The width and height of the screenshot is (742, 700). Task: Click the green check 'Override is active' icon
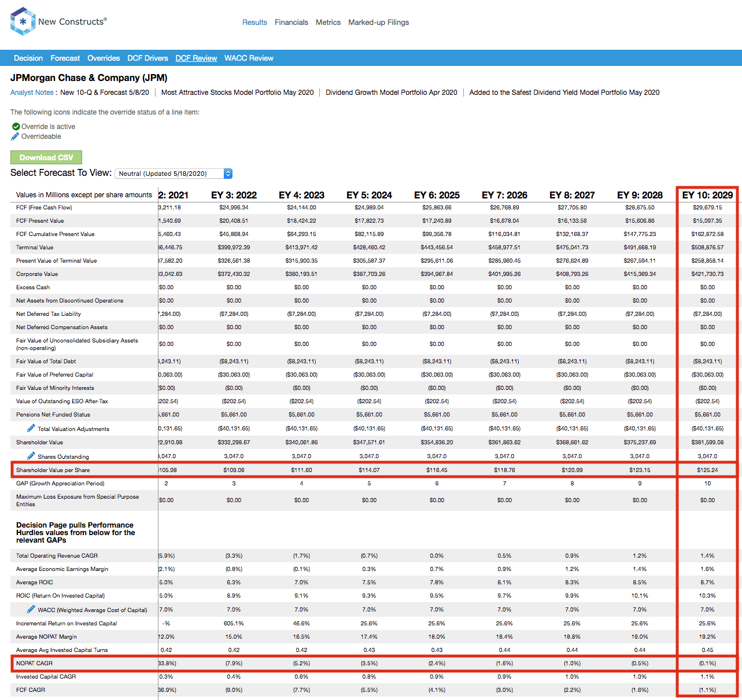click(16, 127)
